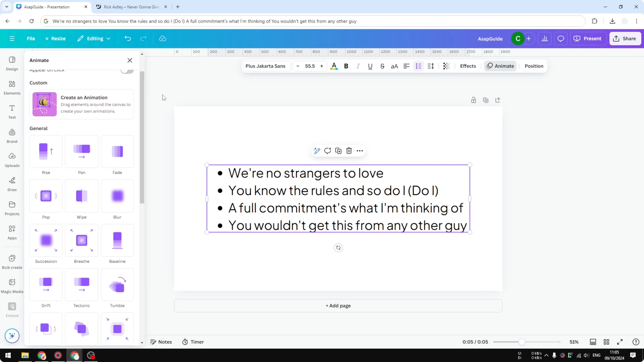Click the Animate toolbar button
The width and height of the screenshot is (644, 362).
pos(500,66)
